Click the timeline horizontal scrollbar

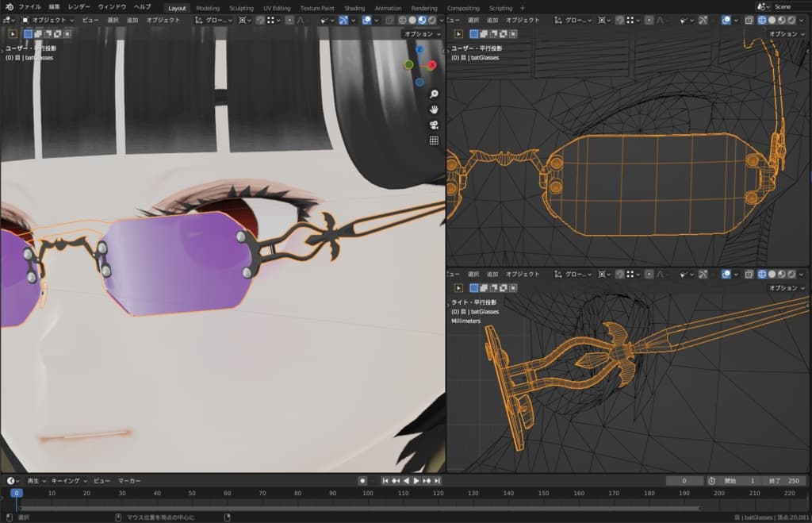pos(357,508)
